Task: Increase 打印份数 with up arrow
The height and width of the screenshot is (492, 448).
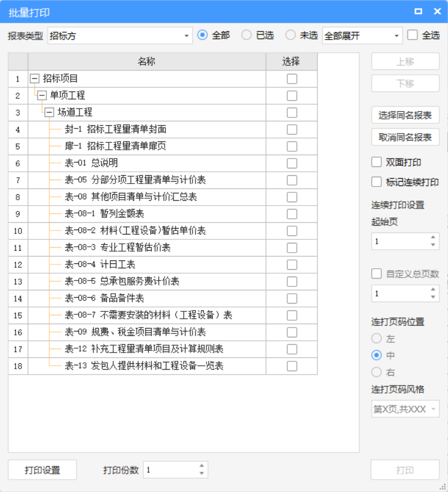Action: [x=202, y=467]
